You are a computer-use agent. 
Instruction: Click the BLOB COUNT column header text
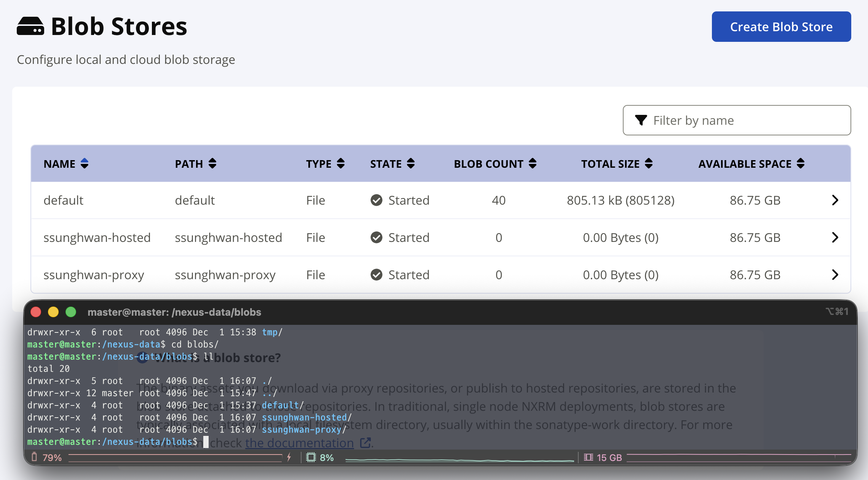click(489, 164)
